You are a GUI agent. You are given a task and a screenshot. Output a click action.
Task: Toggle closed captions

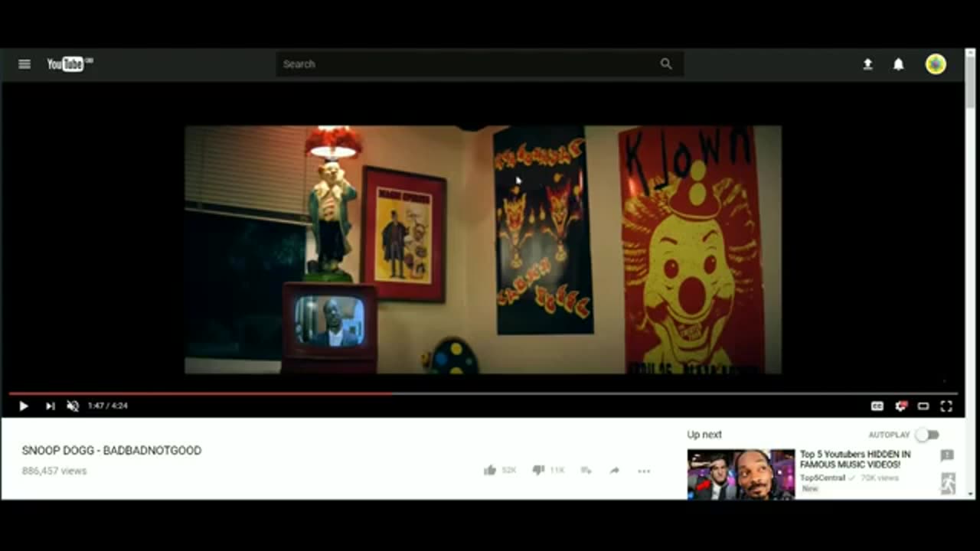(877, 406)
